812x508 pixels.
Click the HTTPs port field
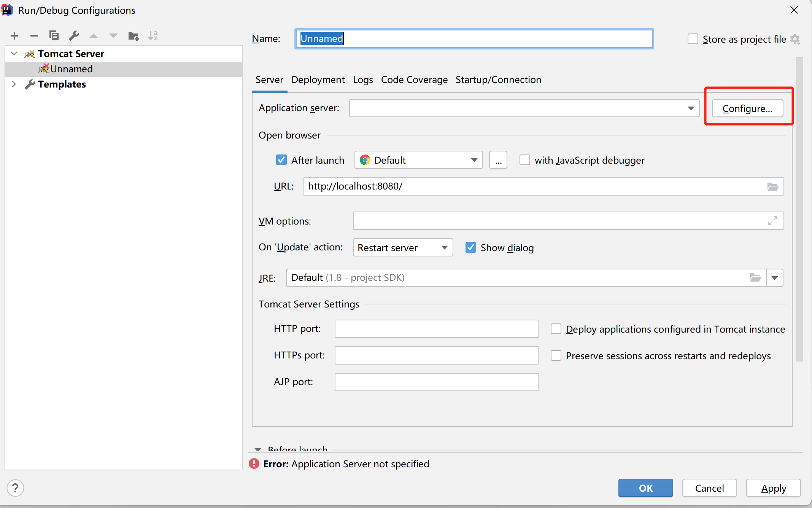click(436, 355)
